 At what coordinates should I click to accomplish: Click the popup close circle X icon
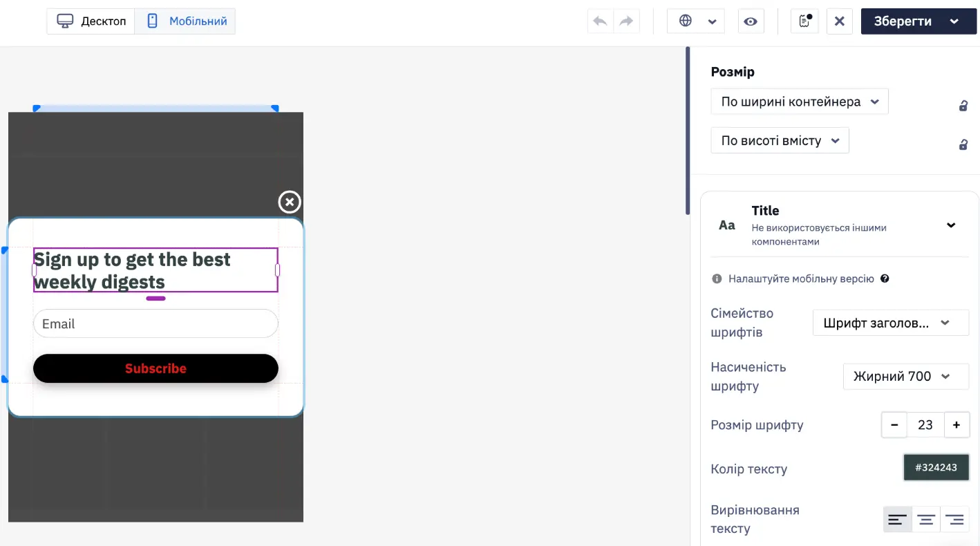290,202
